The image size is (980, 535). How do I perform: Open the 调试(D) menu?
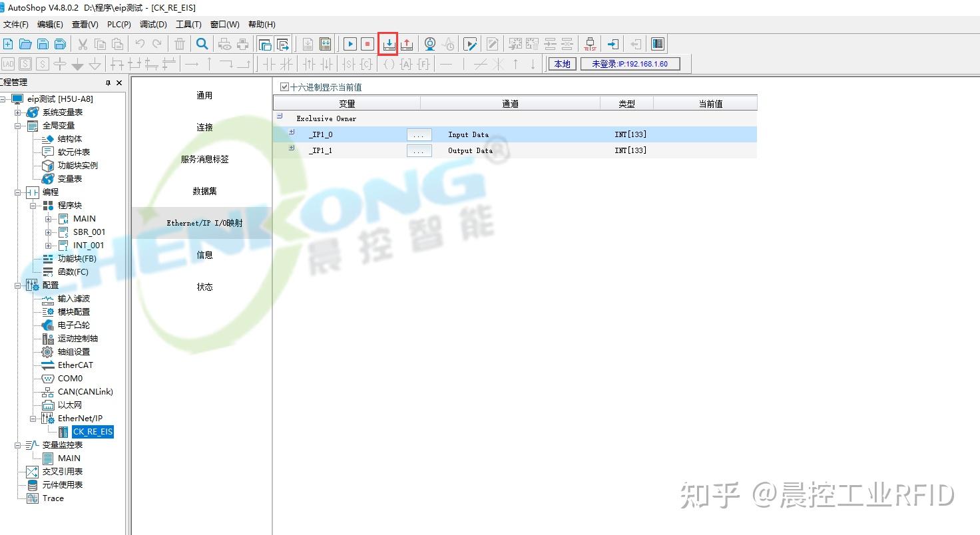tap(152, 24)
